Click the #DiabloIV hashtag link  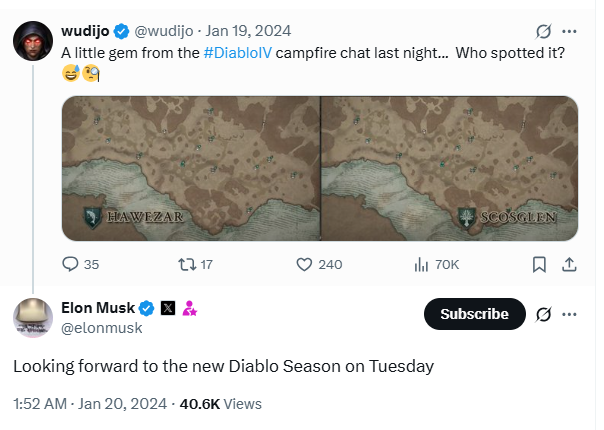pyautogui.click(x=237, y=52)
